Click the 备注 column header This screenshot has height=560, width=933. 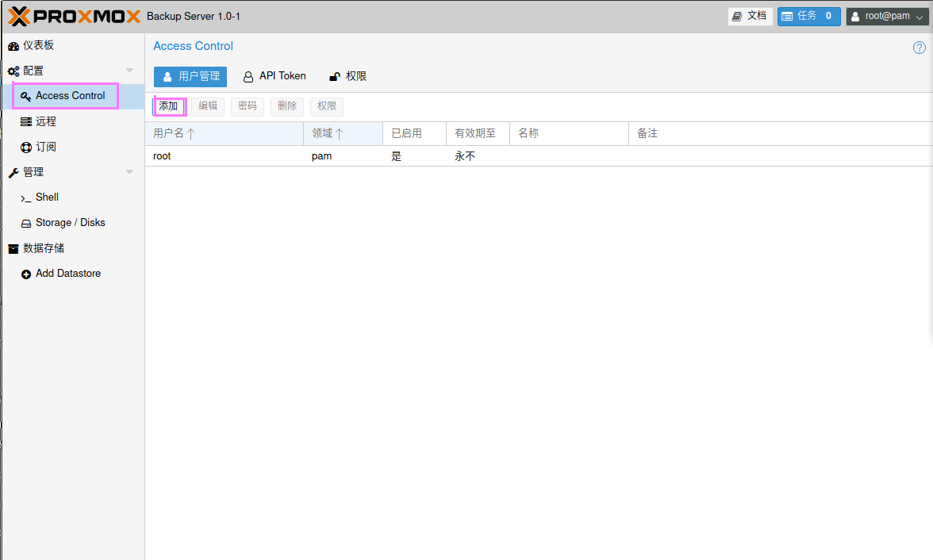tap(781, 133)
